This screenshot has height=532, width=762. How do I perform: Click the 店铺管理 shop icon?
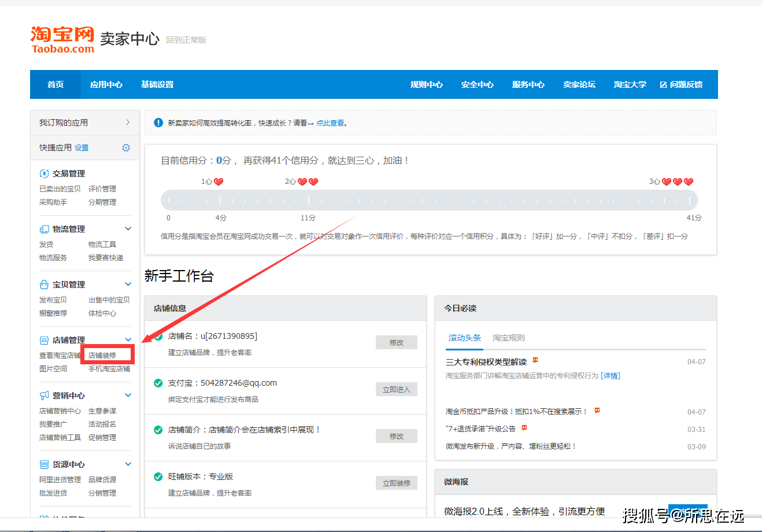(44, 340)
